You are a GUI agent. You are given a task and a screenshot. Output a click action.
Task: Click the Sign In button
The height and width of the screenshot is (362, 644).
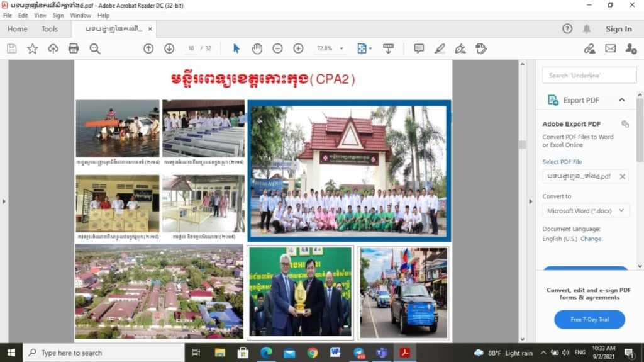pos(619,29)
